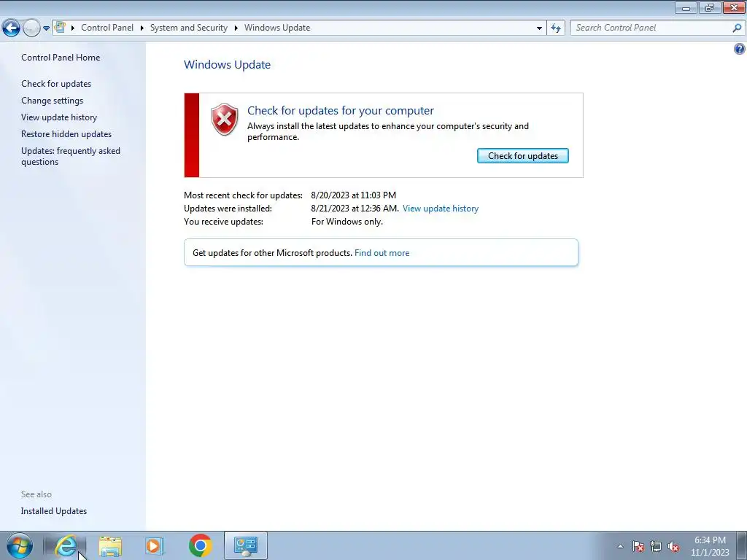Click Check for updates in sidebar
This screenshot has height=560, width=747.
[56, 84]
